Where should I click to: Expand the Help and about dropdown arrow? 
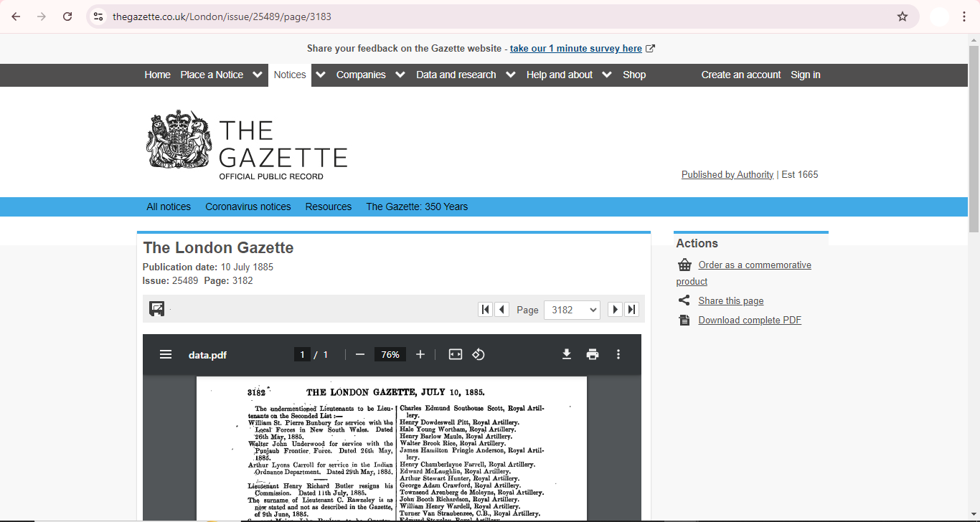coord(607,75)
